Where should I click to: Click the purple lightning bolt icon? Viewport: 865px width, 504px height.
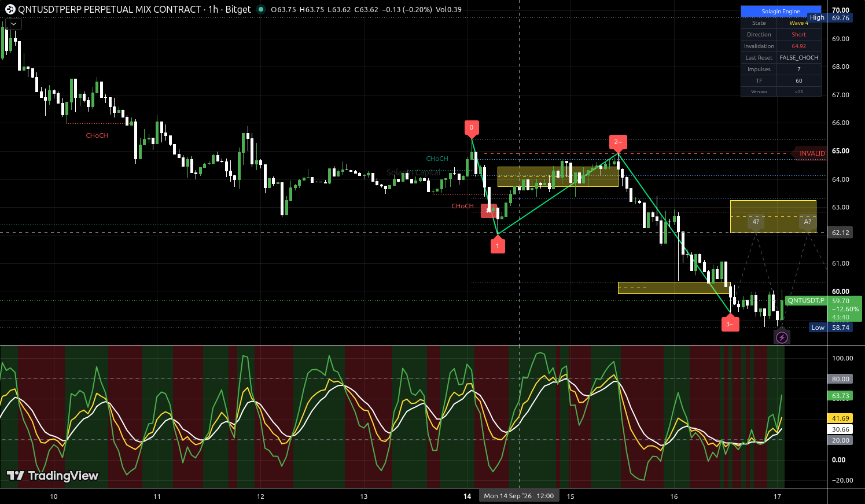(x=782, y=337)
